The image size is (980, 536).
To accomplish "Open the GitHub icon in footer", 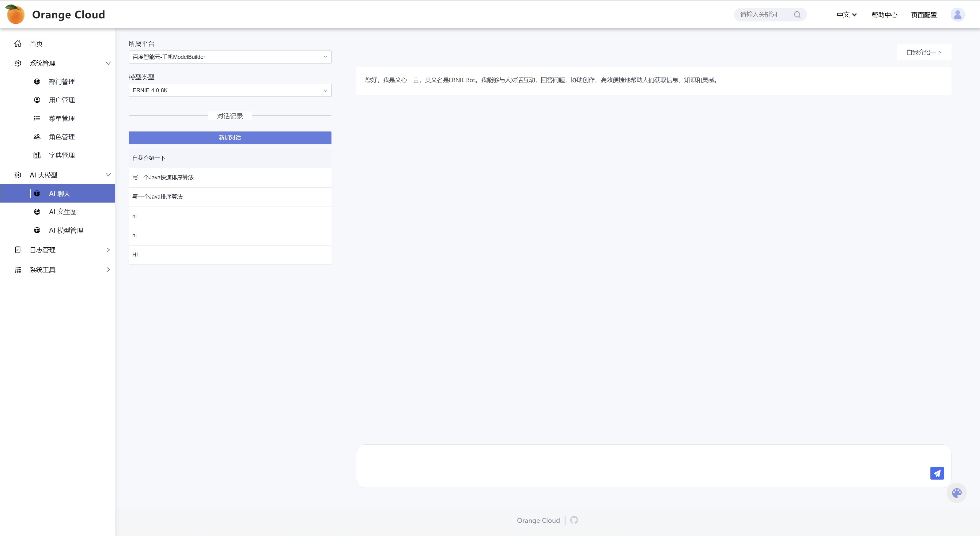I will tap(574, 520).
